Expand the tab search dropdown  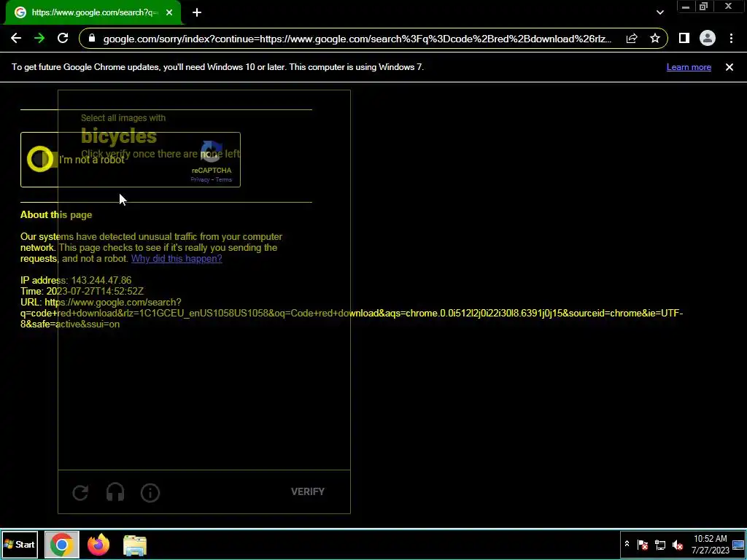pyautogui.click(x=659, y=12)
